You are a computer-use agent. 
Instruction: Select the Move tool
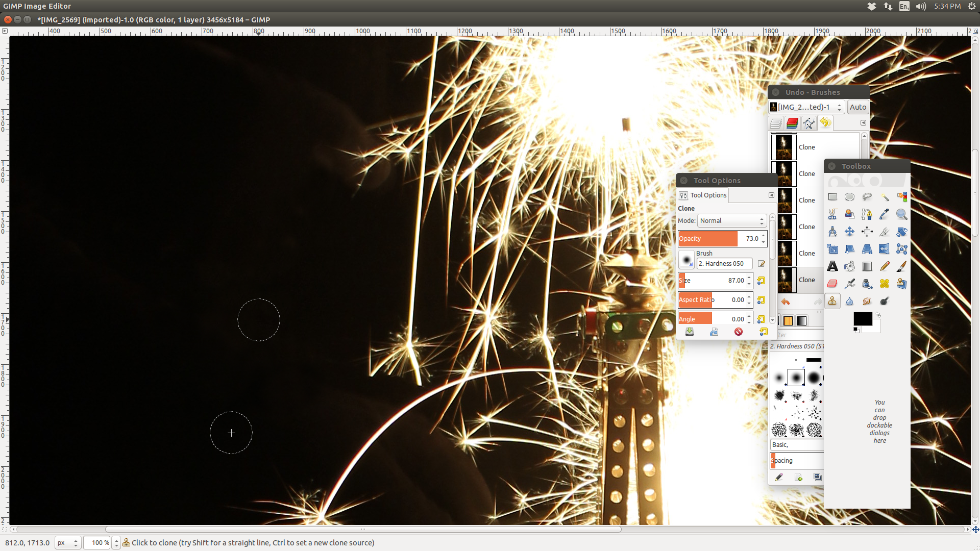tap(849, 232)
